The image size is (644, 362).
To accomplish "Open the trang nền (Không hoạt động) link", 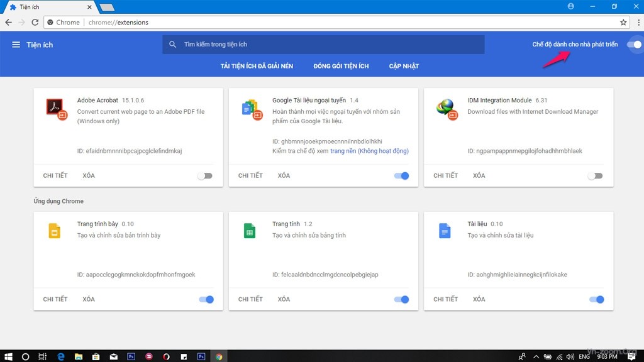I will click(369, 151).
